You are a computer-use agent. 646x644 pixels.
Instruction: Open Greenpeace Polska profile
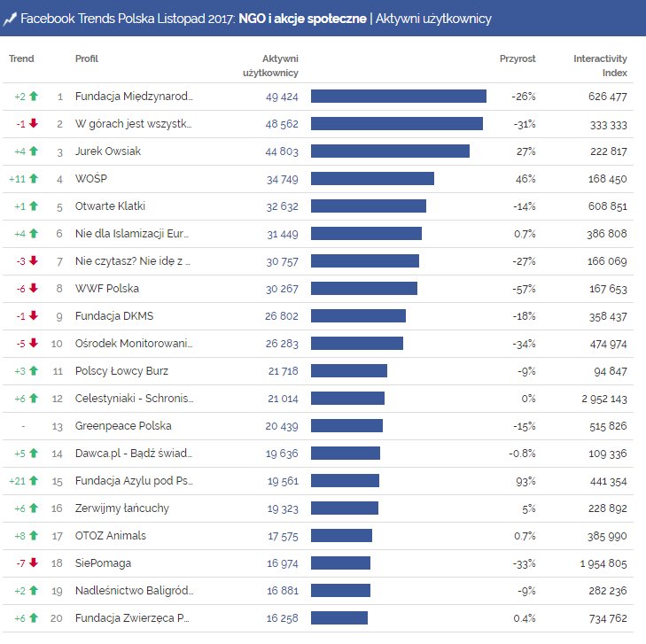123,426
